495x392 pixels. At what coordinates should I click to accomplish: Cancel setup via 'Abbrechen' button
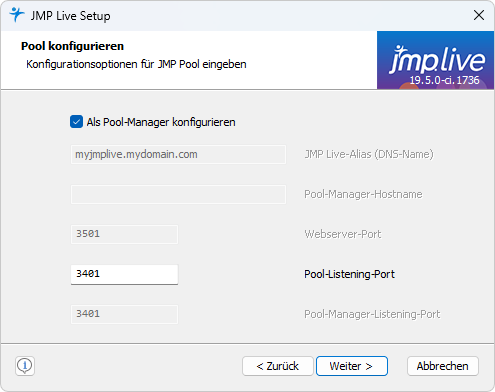click(443, 366)
